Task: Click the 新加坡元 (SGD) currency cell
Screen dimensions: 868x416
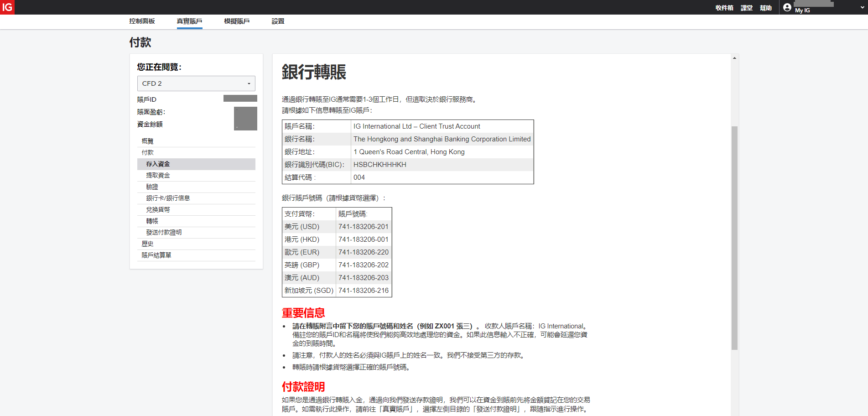Action: coord(309,291)
